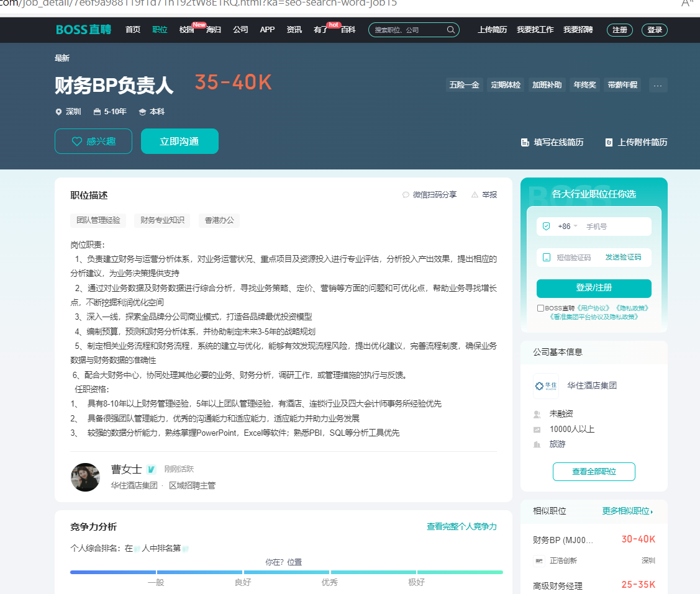Click the heart icon in 感兴趣 button
The width and height of the screenshot is (700, 594).
point(77,142)
